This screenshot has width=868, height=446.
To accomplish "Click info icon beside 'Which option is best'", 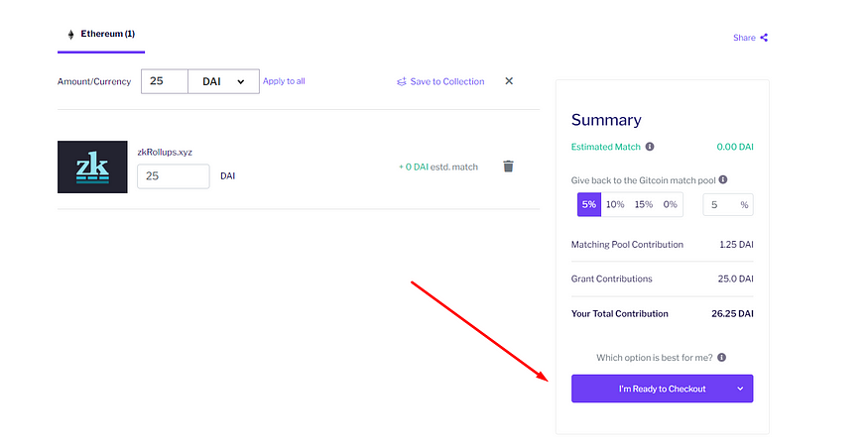I will 722,358.
